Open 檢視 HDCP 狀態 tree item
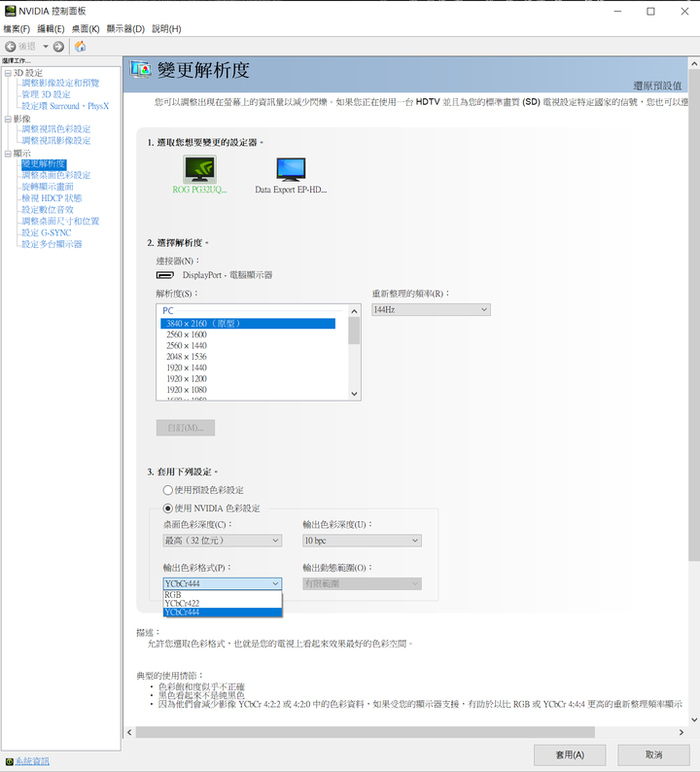Image resolution: width=700 pixels, height=772 pixels. point(52,198)
